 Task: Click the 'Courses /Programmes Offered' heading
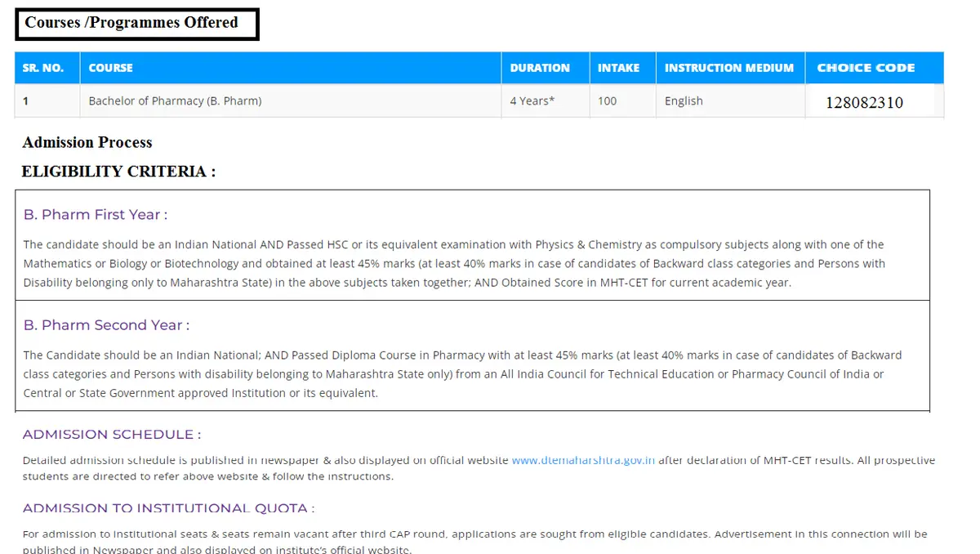click(x=131, y=23)
